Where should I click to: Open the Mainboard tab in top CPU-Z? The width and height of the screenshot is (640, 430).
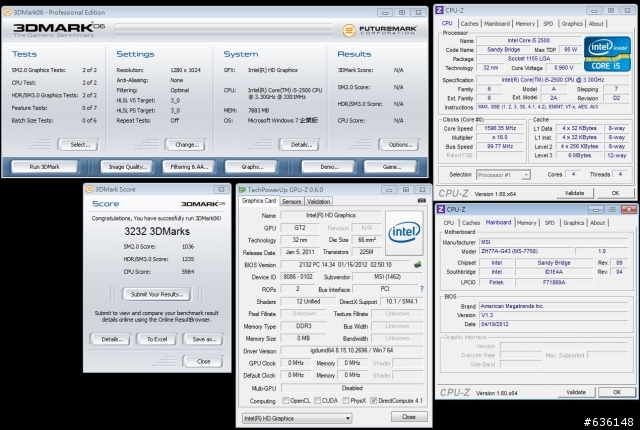[x=497, y=24]
